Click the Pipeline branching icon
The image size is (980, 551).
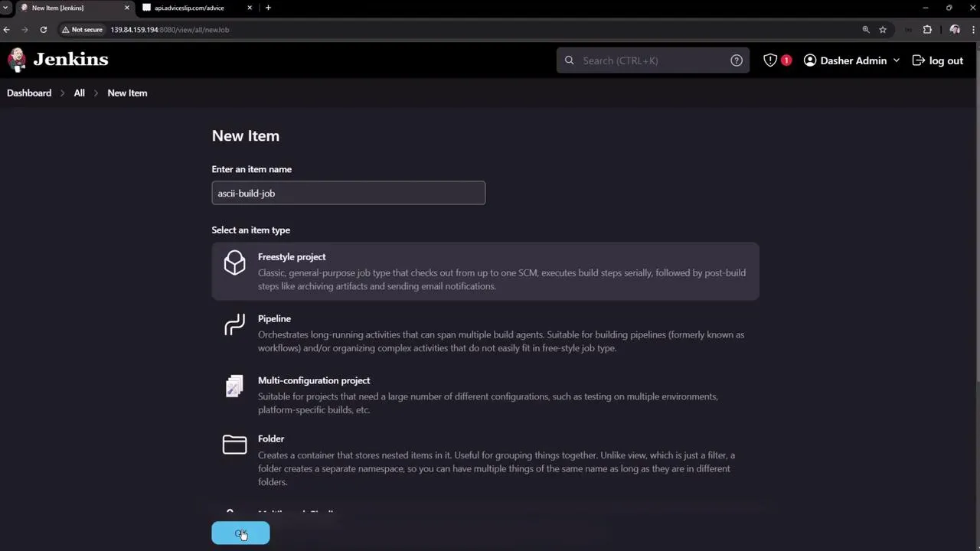(x=234, y=324)
